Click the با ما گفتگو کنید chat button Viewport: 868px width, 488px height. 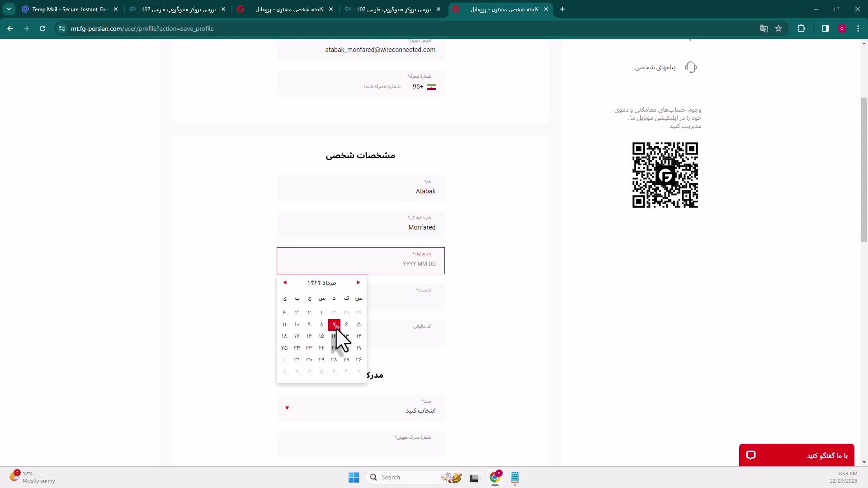click(826, 455)
